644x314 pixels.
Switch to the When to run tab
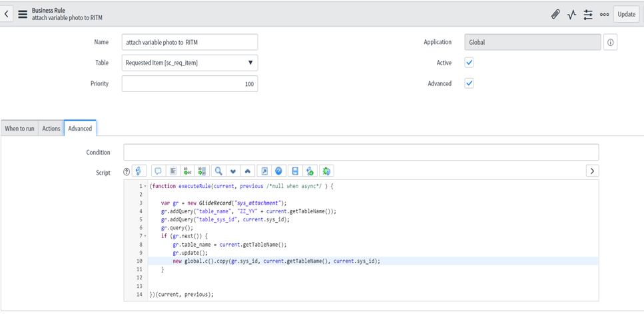[x=19, y=129]
